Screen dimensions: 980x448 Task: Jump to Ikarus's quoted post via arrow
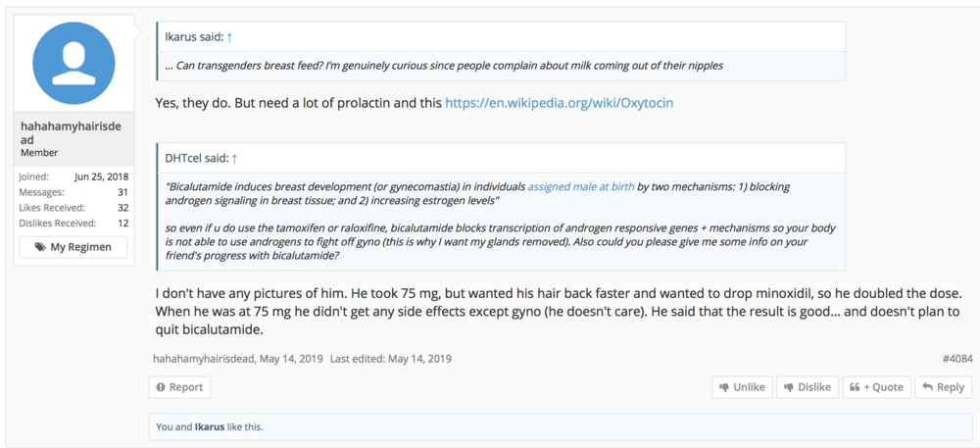tap(229, 37)
